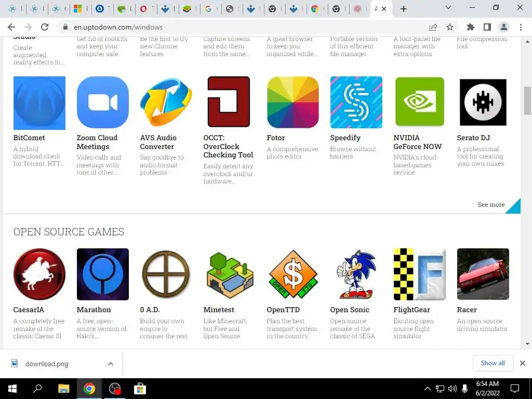This screenshot has height=399, width=532.
Task: Close the active browser tab
Action: 384,9
